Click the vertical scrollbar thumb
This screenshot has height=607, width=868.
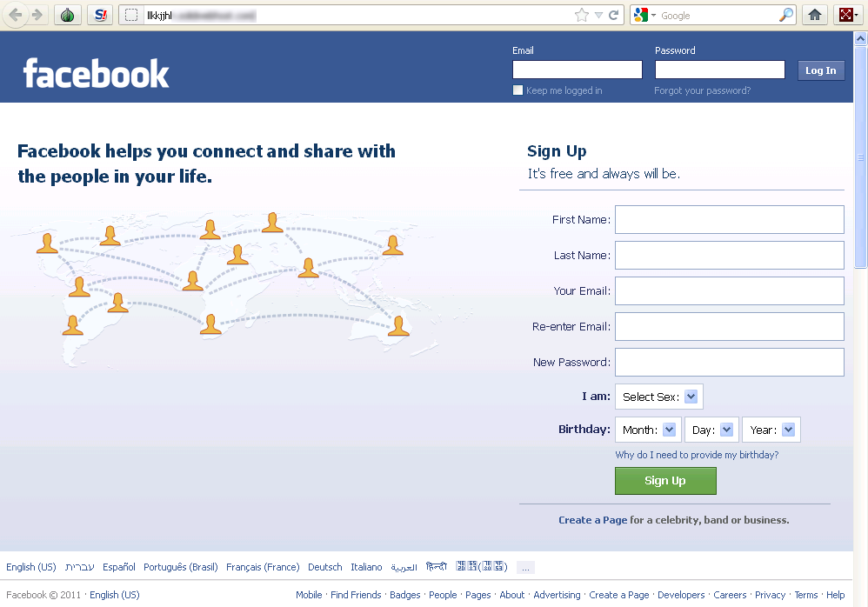point(860,157)
